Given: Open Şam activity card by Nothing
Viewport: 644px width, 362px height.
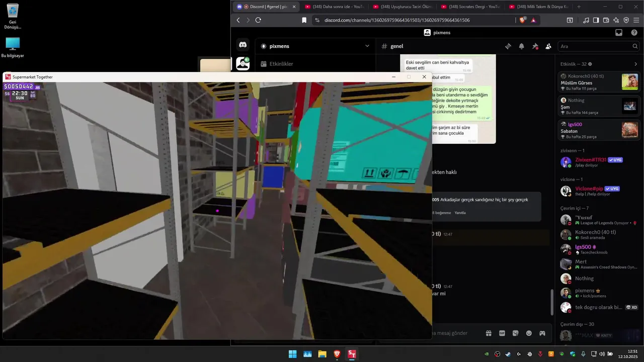Looking at the screenshot, I should pyautogui.click(x=599, y=106).
